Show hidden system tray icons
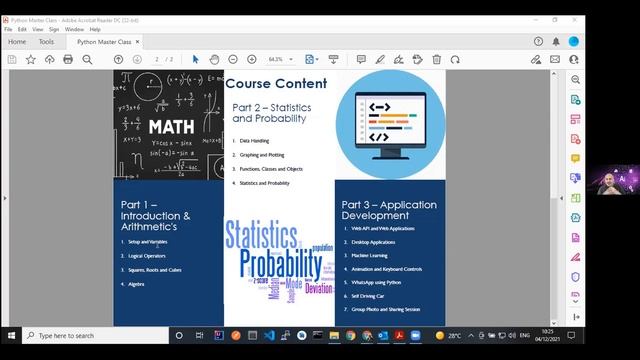Image resolution: width=640 pixels, height=360 pixels. coord(471,336)
